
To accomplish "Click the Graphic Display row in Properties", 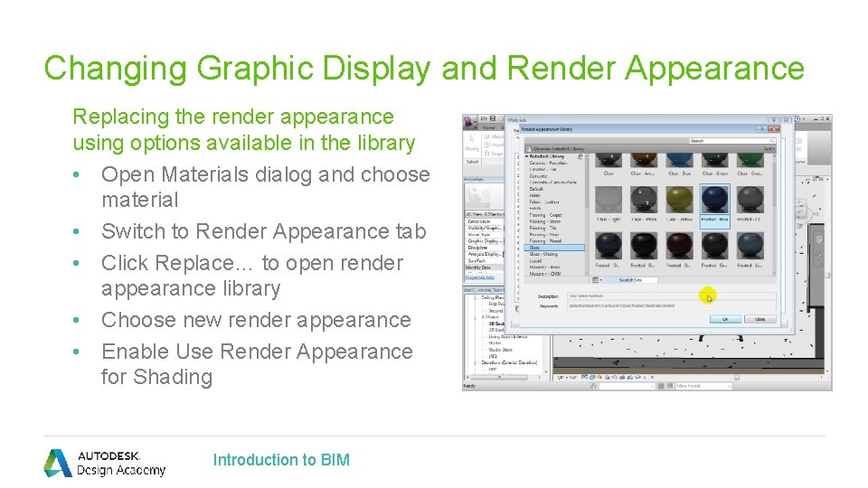I will pyautogui.click(x=483, y=241).
